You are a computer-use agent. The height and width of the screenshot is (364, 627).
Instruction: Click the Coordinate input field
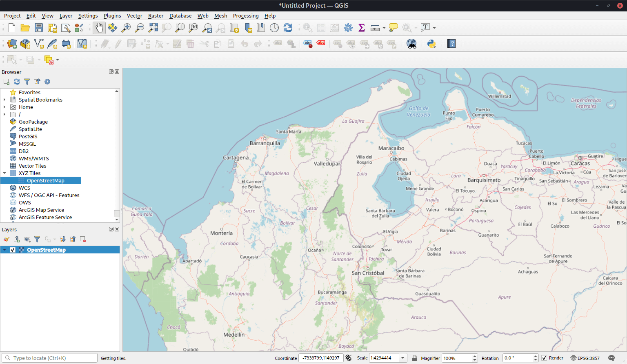click(321, 358)
